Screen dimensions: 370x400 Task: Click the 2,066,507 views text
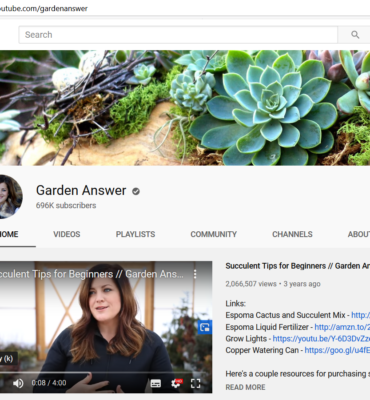[x=251, y=284]
